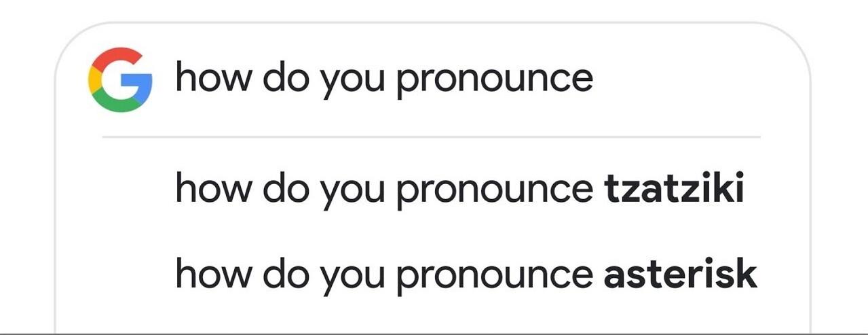Screen dimensions: 868x335
Task: Place cursor after 'pronounce' in search box
Action: tap(595, 79)
